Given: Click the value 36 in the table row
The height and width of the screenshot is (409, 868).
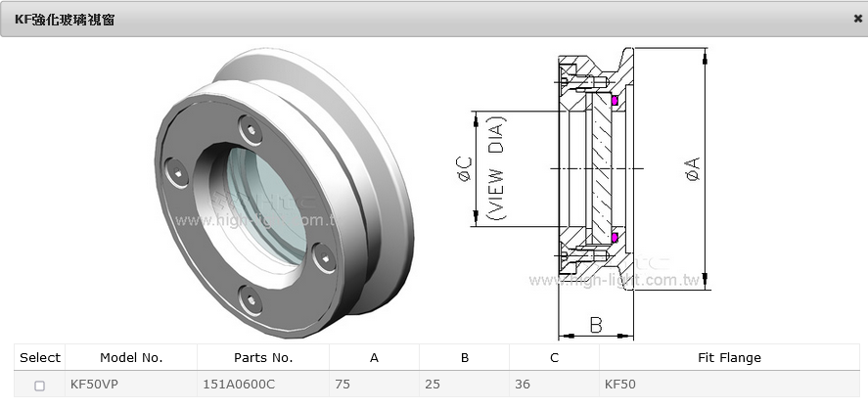Looking at the screenshot, I should [523, 385].
